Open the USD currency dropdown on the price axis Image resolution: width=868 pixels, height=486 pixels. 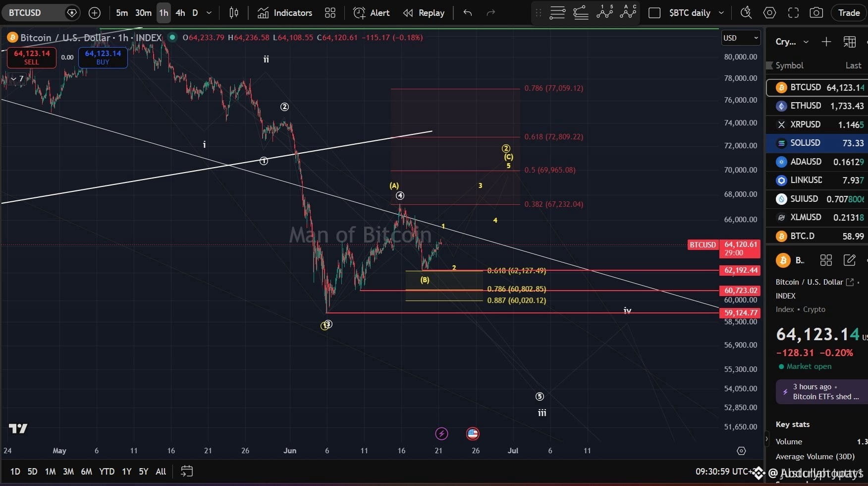click(x=741, y=38)
